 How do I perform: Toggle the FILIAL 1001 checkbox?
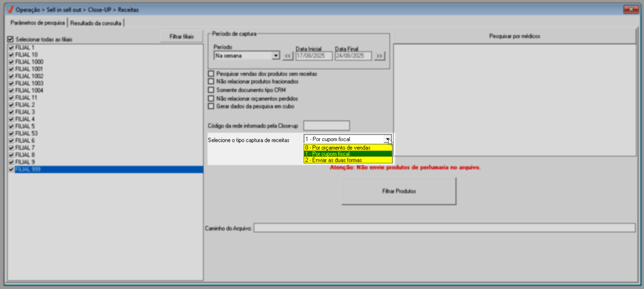click(11, 69)
